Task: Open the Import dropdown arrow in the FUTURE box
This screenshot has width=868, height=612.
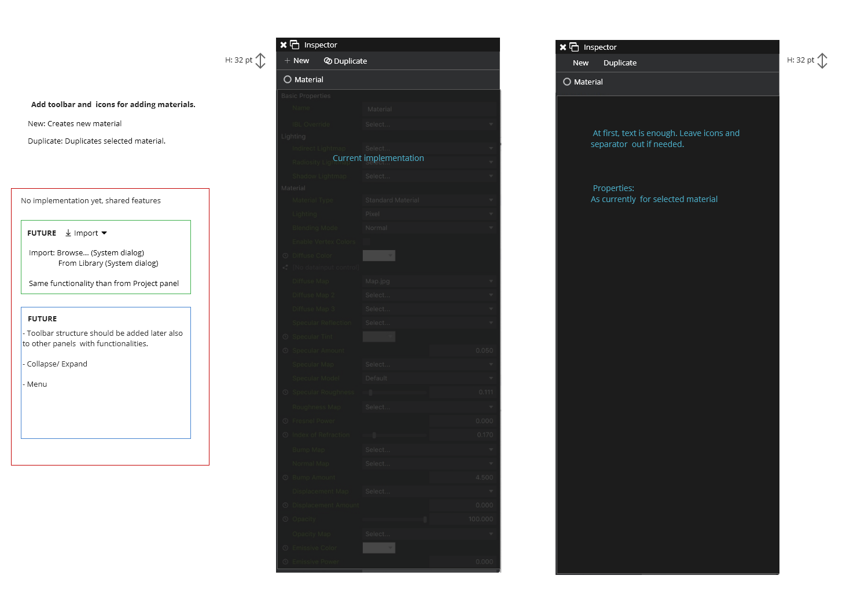Action: coord(104,233)
